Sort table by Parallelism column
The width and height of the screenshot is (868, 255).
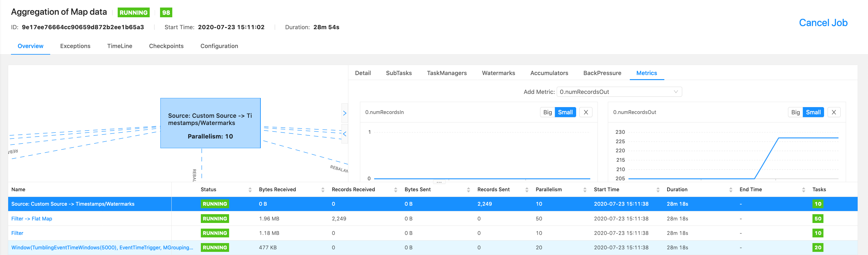click(585, 190)
